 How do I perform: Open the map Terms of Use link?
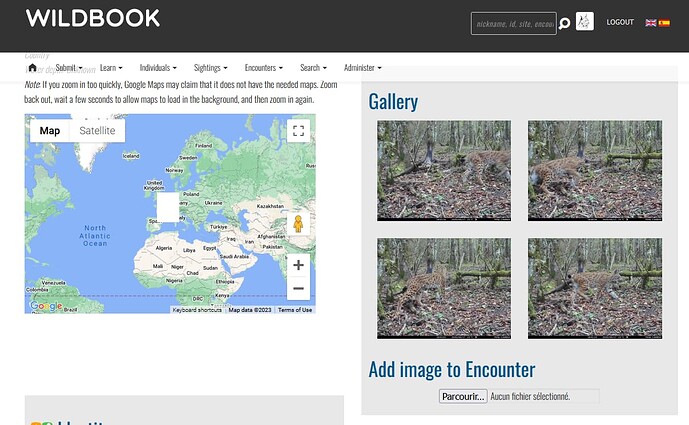[295, 310]
